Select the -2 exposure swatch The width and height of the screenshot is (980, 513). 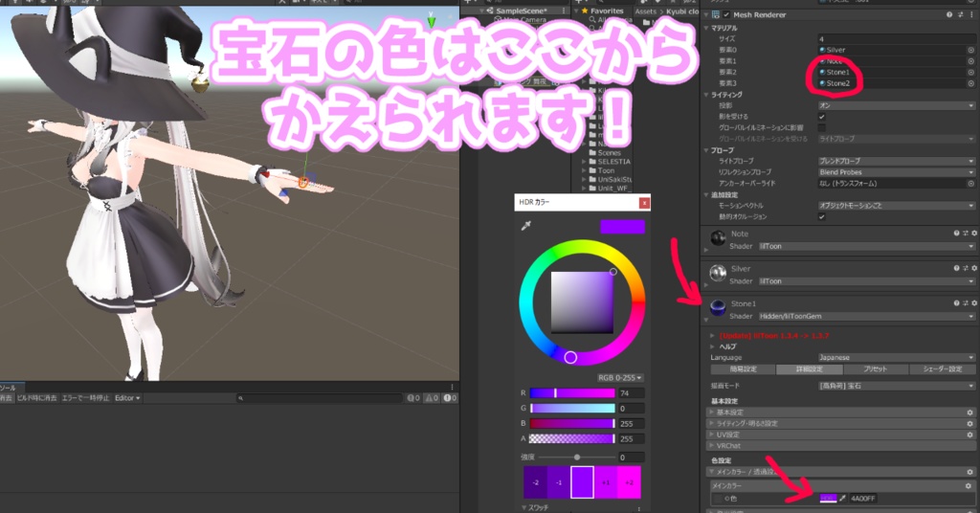[x=536, y=482]
